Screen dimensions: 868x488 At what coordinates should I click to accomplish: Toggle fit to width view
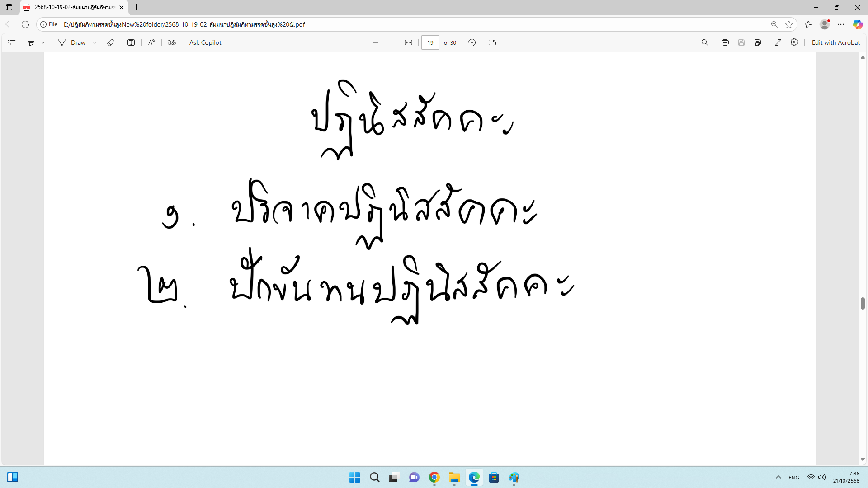[408, 42]
